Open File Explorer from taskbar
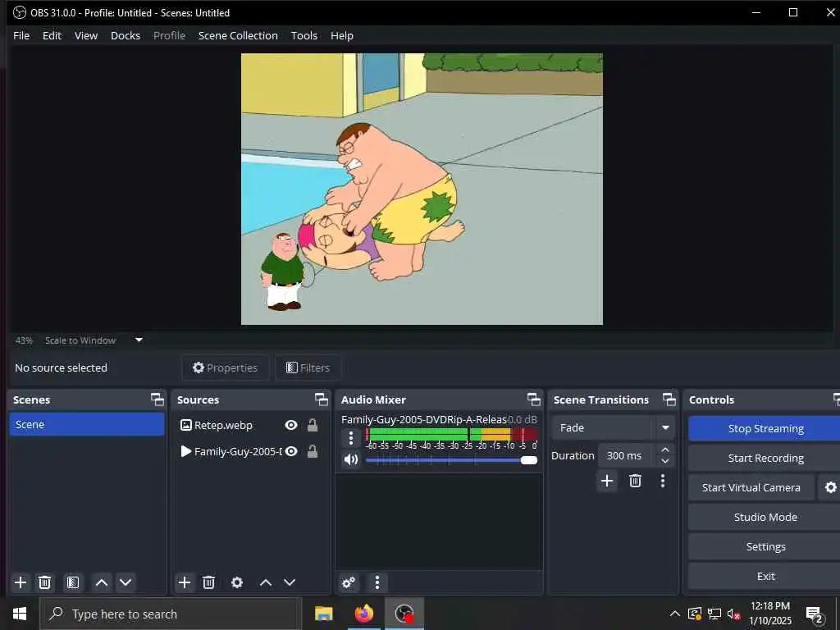The image size is (840, 630). click(x=323, y=614)
